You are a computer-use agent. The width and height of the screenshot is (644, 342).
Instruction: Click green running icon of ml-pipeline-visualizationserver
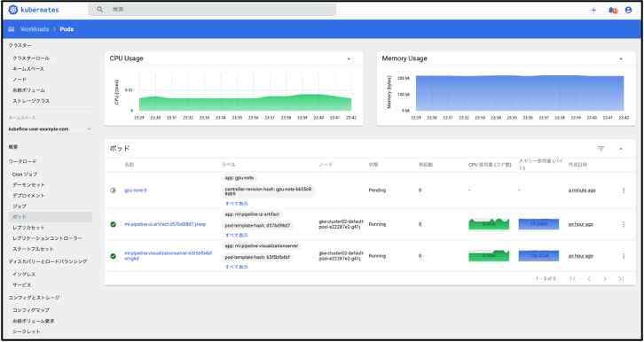pyautogui.click(x=113, y=256)
